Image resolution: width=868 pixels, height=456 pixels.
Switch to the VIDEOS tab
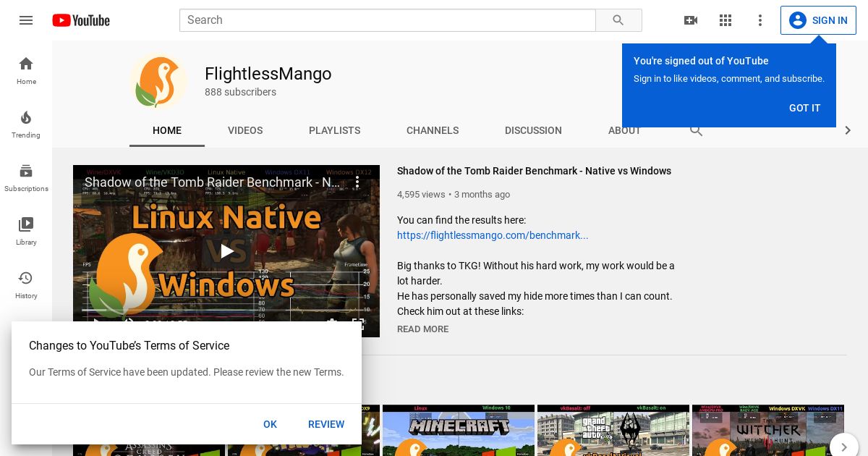(245, 130)
